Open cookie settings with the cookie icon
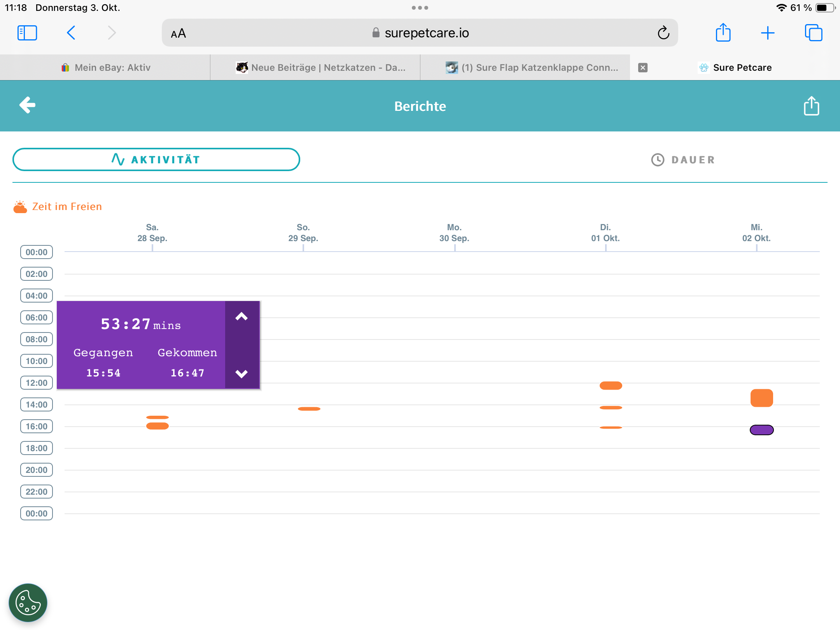Image resolution: width=840 pixels, height=630 pixels. point(28,603)
